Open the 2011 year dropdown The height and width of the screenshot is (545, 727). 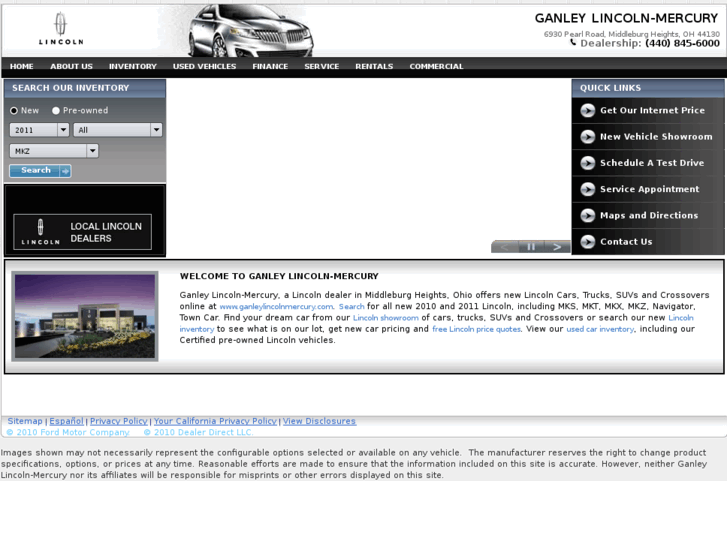[39, 130]
